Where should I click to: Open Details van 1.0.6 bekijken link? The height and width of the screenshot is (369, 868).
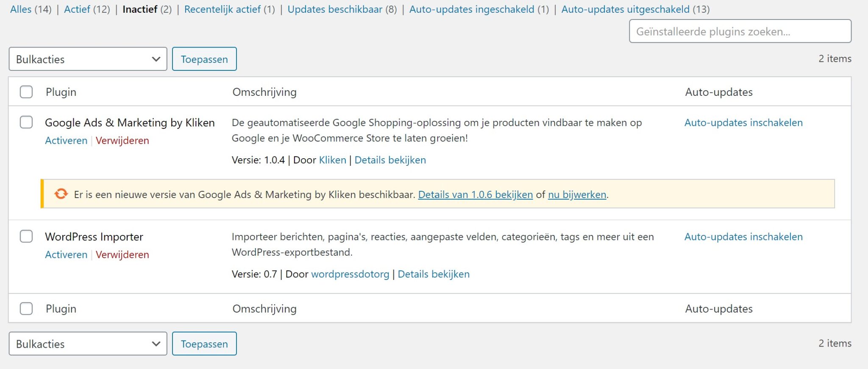point(476,194)
